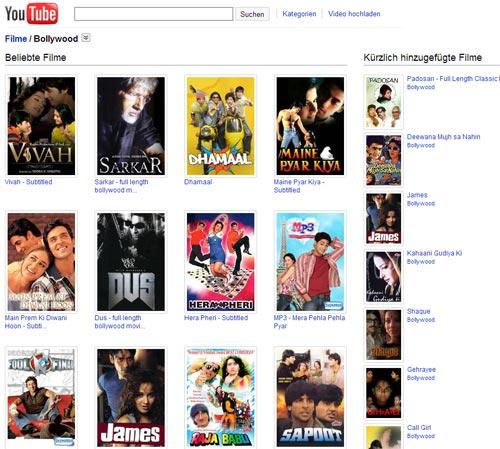Open the Raja Babu poster

click(220, 398)
